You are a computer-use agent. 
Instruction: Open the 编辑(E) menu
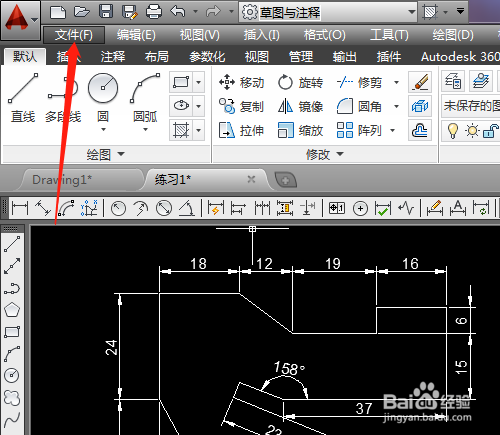[136, 35]
